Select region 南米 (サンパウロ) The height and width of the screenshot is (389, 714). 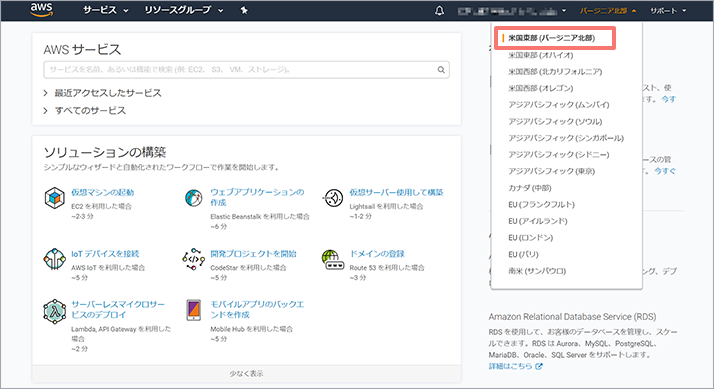coord(537,271)
